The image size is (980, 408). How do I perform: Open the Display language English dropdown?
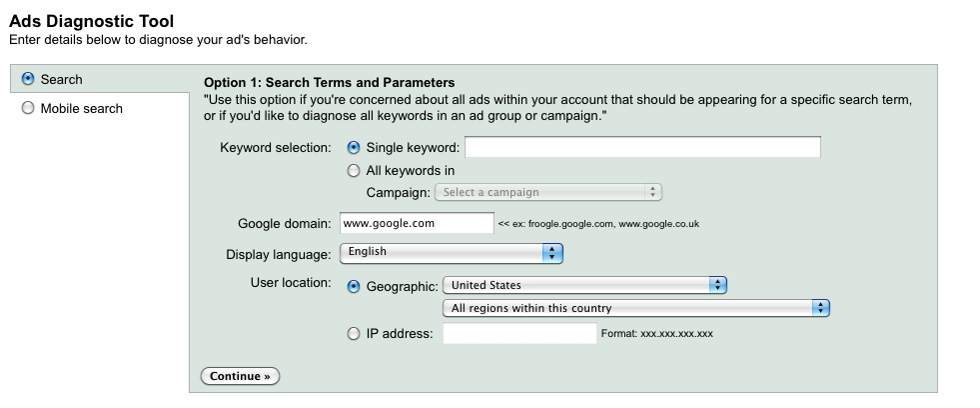point(452,253)
